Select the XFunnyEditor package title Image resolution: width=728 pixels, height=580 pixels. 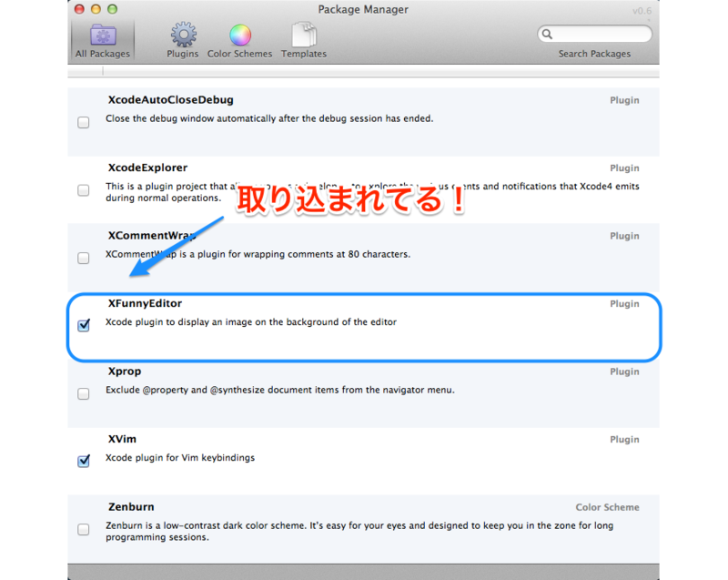(x=145, y=303)
